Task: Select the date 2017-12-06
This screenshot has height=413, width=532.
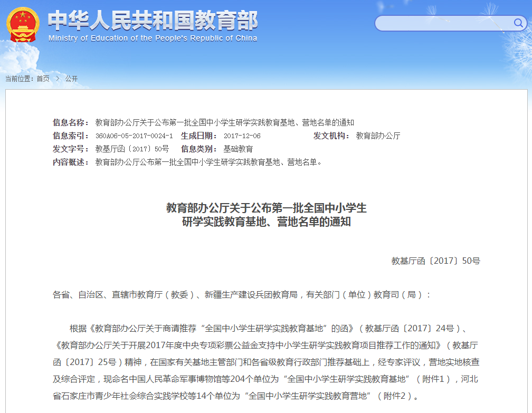Action: tap(242, 136)
